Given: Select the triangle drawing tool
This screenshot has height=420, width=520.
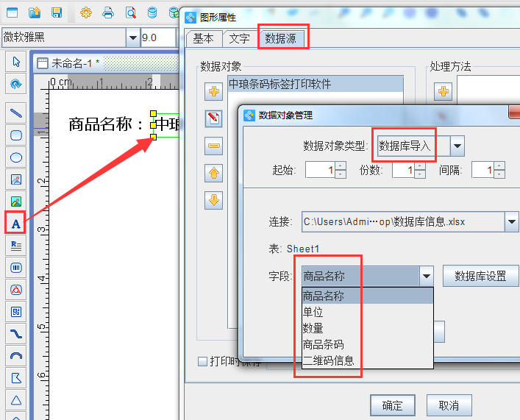Looking at the screenshot, I should [x=16, y=400].
